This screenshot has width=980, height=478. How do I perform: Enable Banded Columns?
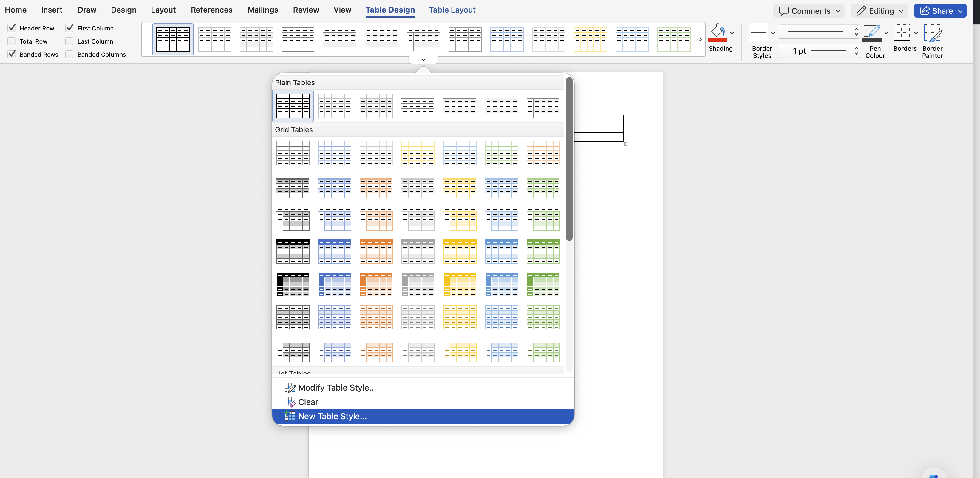click(x=69, y=54)
